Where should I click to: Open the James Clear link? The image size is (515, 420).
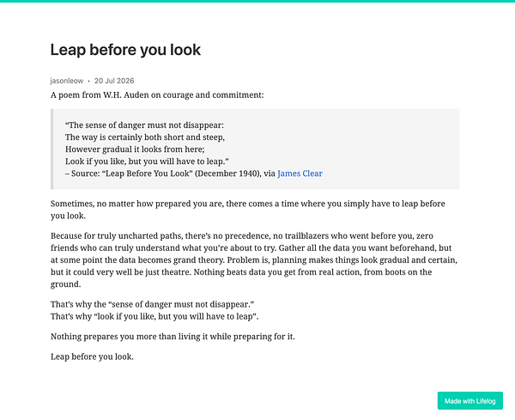pos(300,173)
